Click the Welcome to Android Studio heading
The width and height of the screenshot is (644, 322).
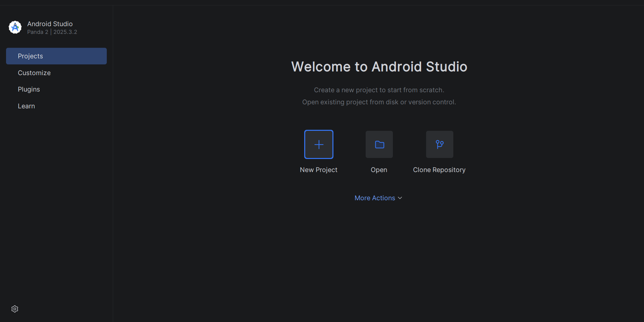[x=379, y=66]
